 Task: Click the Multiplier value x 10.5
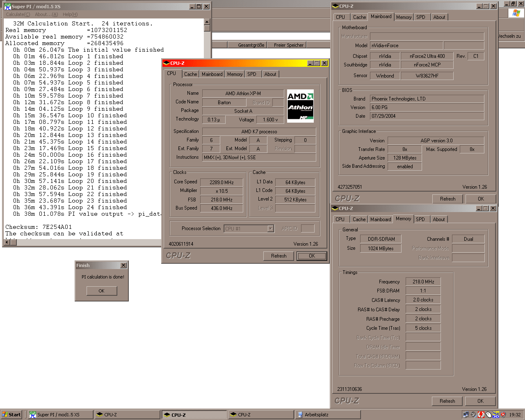coord(222,191)
